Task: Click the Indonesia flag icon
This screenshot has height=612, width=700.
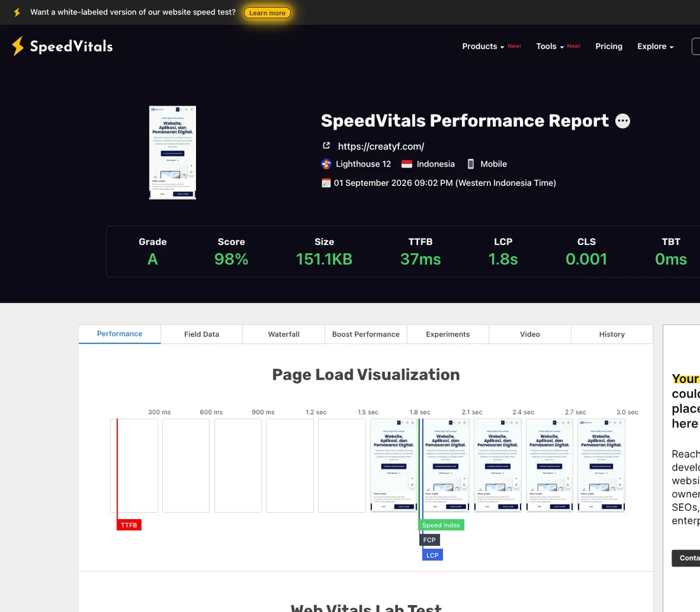Action: [407, 164]
